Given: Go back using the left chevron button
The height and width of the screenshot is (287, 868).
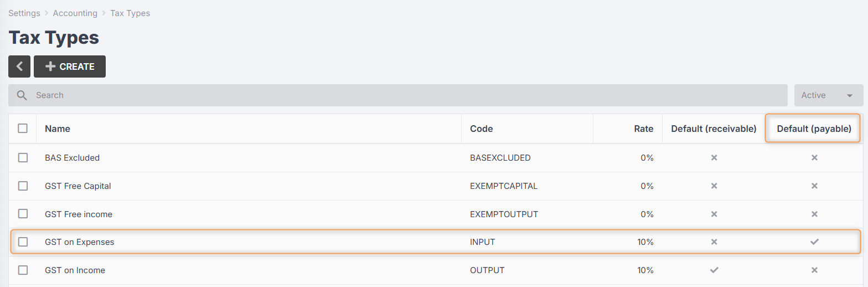Looking at the screenshot, I should click(x=19, y=66).
